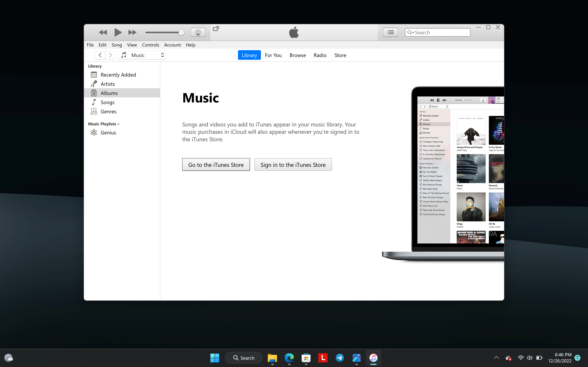
Task: Click the iTunes play button icon
Action: click(118, 32)
